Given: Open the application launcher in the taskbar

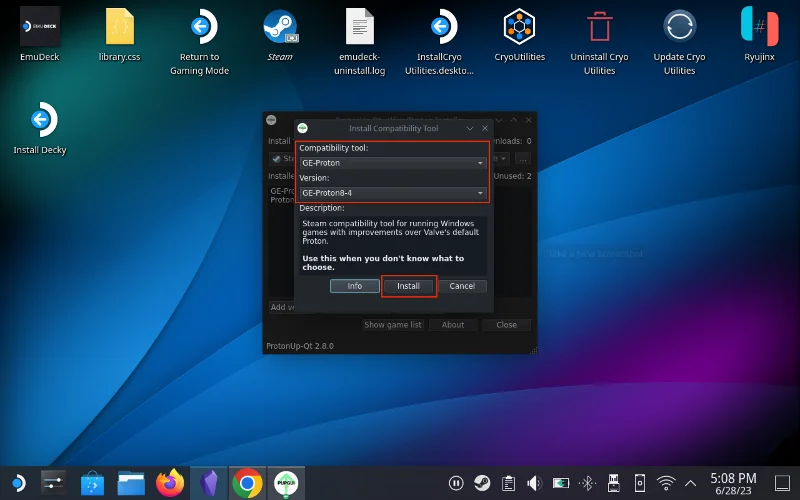Looking at the screenshot, I should (18, 483).
